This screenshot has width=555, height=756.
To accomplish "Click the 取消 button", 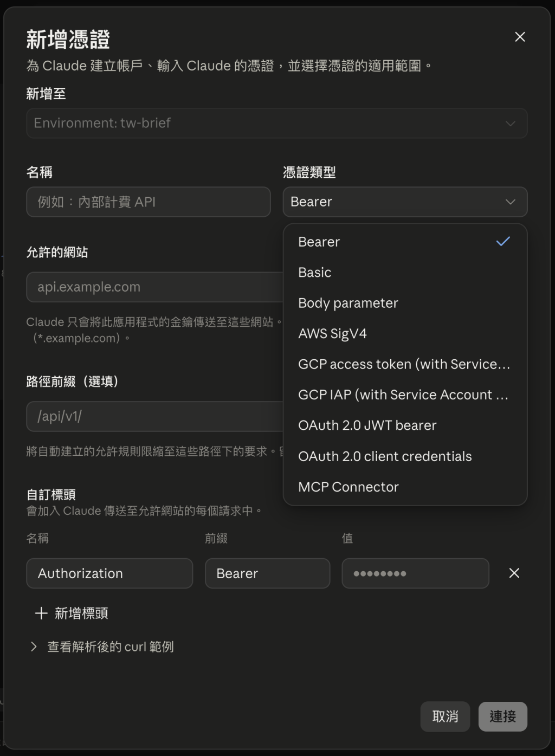I will (445, 716).
